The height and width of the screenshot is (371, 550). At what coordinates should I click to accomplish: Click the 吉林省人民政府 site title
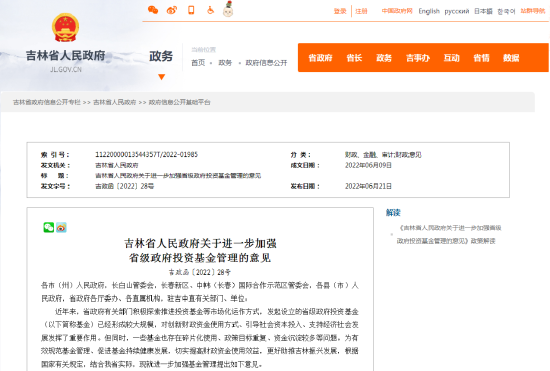66,55
